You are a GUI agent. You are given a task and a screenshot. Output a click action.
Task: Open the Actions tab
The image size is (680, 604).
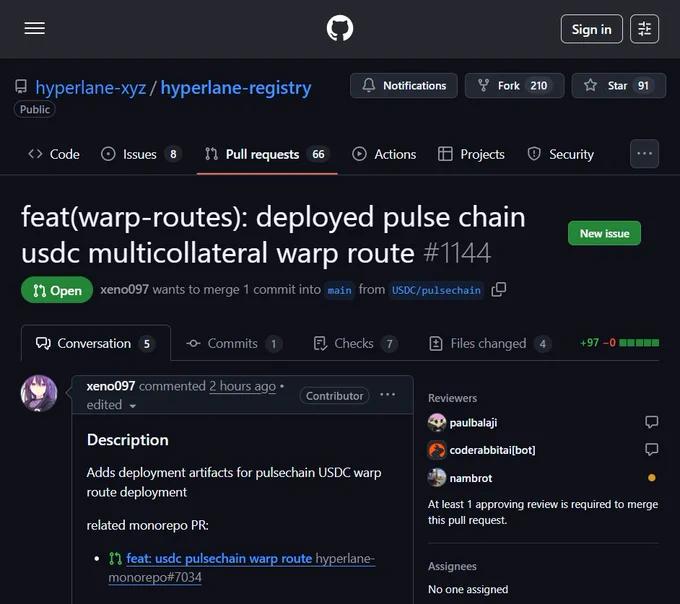(x=384, y=154)
